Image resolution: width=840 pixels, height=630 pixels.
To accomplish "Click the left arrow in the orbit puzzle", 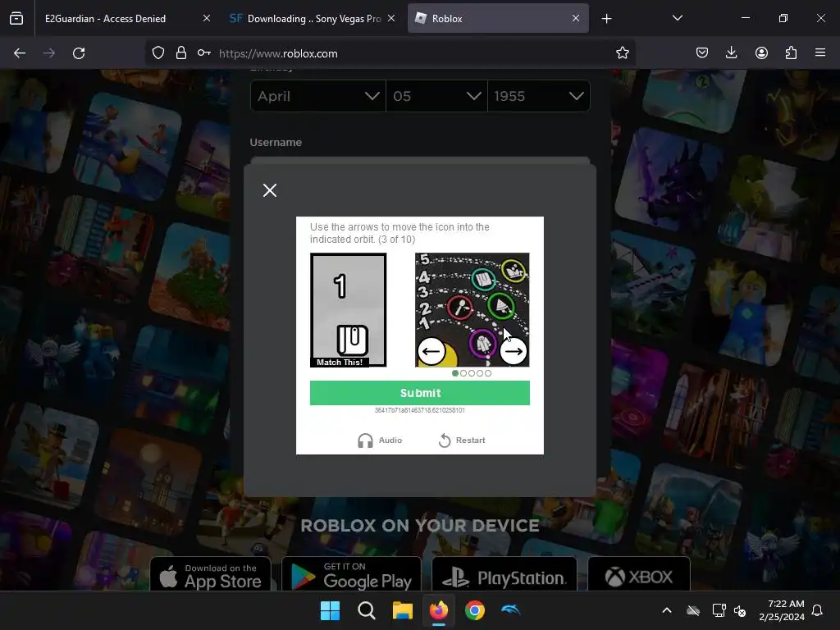I will click(x=431, y=351).
